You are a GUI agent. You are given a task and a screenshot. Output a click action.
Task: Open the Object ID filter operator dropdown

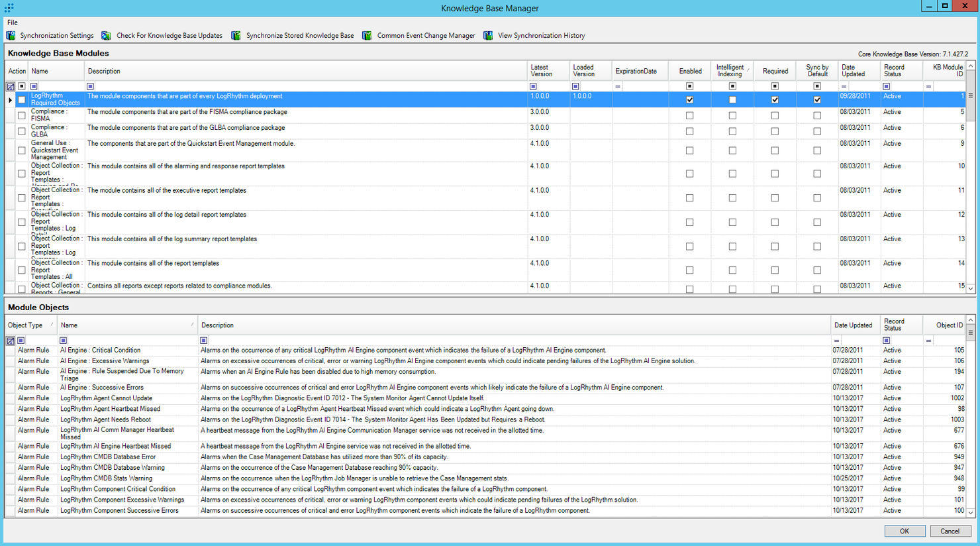click(929, 340)
